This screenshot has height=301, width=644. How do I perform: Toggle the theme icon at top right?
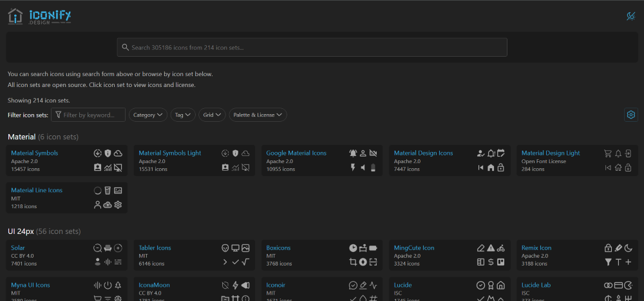[x=631, y=17]
